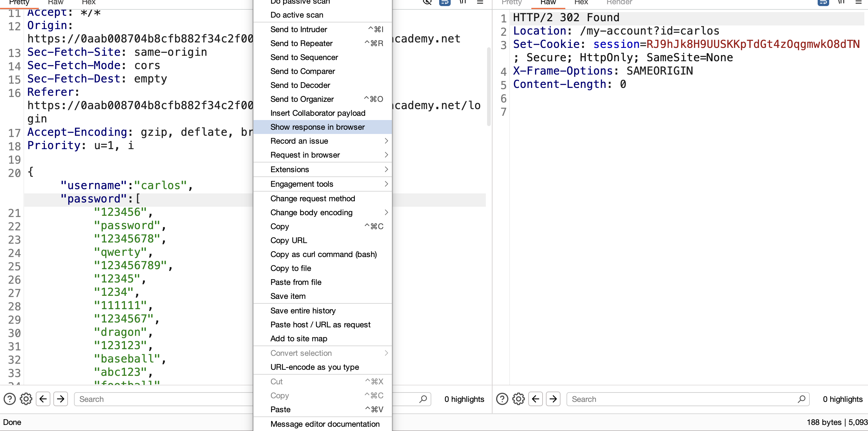Go to next match in response search

coord(553,399)
